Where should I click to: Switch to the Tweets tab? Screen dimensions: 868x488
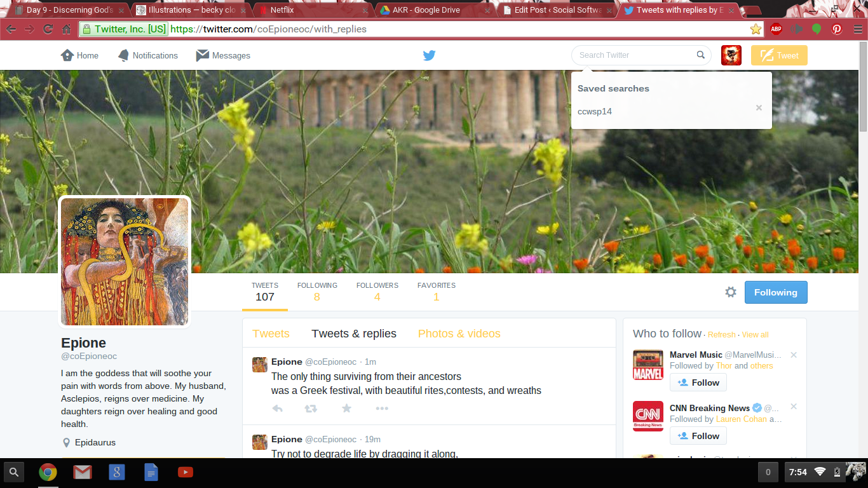tap(271, 334)
